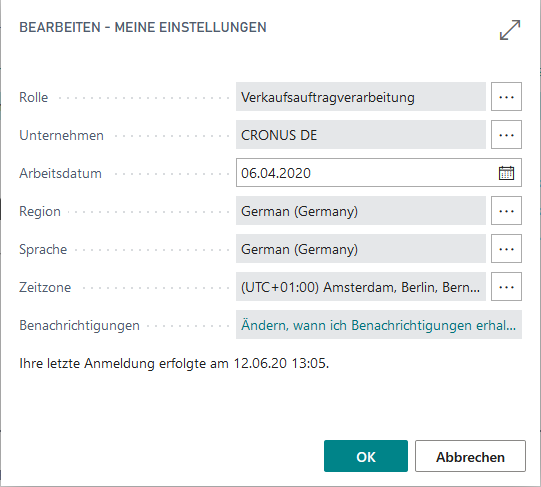This screenshot has height=487, width=541.
Task: Open the Region lookup ellipsis button
Action: click(506, 211)
